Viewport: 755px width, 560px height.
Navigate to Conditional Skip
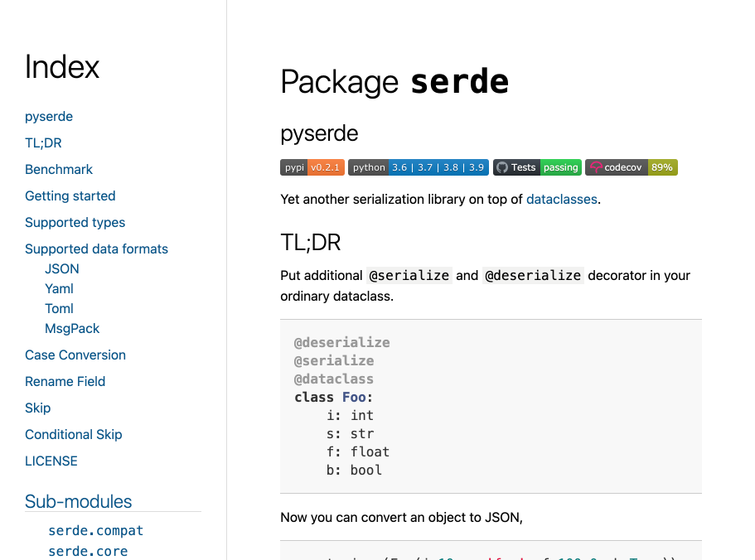click(x=73, y=434)
